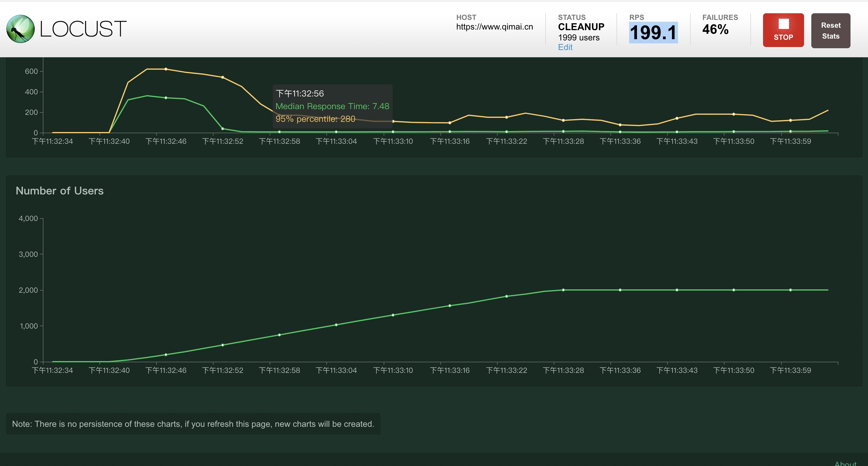The width and height of the screenshot is (868, 466).
Task: Click the 1999 users count
Action: coord(578,37)
